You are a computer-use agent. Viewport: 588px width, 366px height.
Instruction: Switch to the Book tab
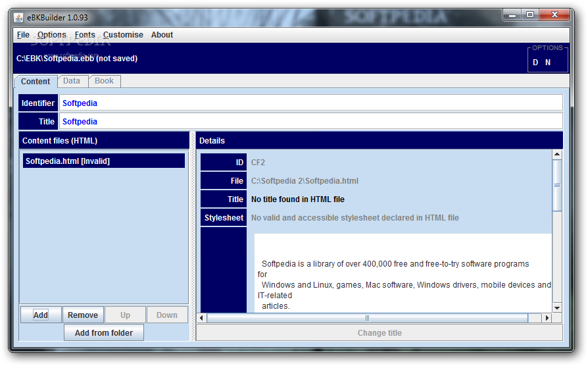[x=105, y=81]
